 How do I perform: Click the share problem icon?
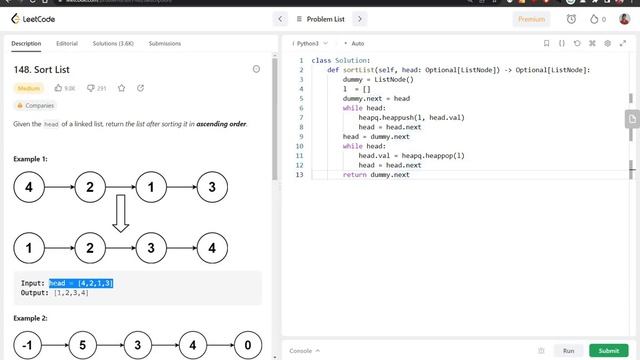(140, 88)
